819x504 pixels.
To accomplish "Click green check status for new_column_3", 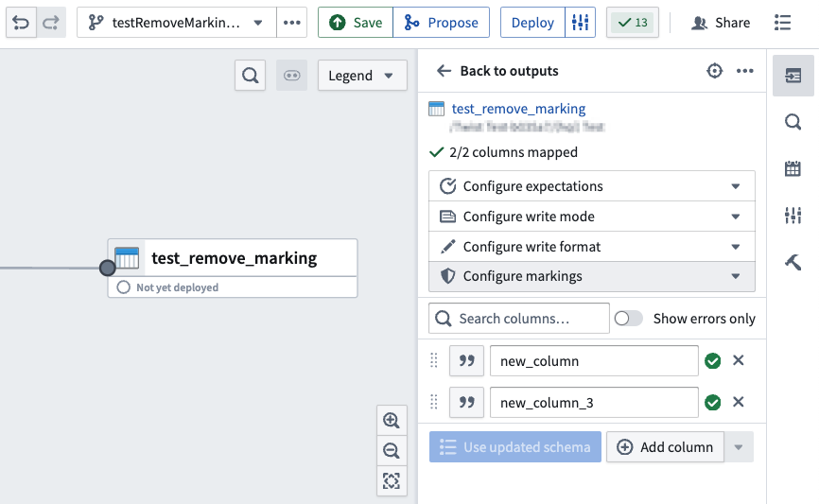I will pos(712,402).
